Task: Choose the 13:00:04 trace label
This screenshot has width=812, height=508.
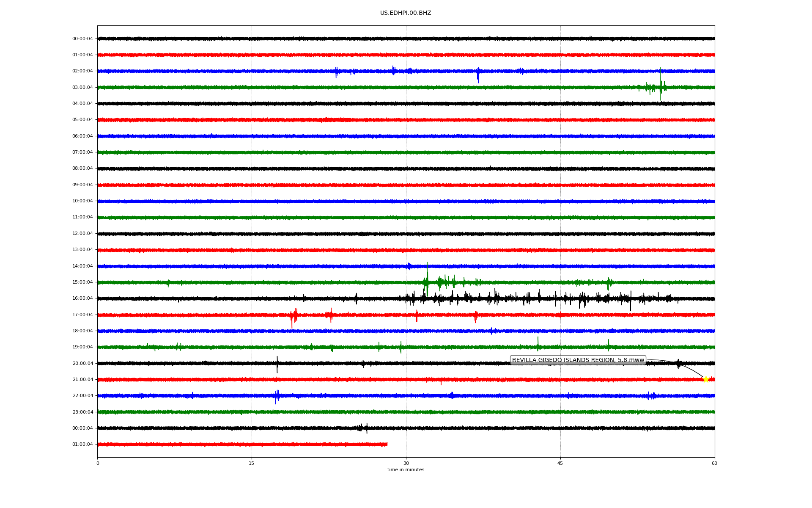Action: click(x=82, y=250)
